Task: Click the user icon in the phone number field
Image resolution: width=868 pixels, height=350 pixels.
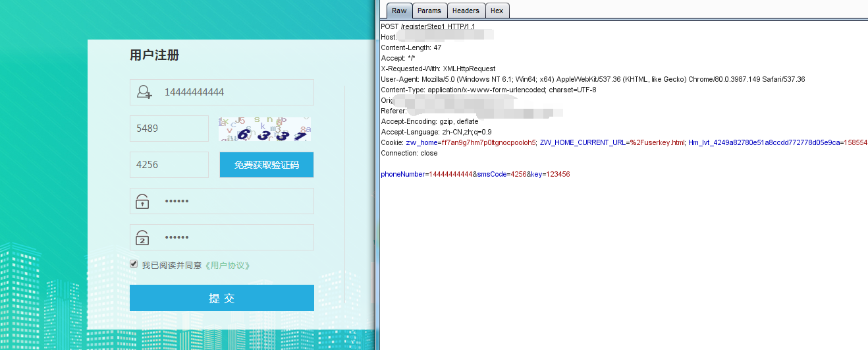Action: pyautogui.click(x=144, y=92)
